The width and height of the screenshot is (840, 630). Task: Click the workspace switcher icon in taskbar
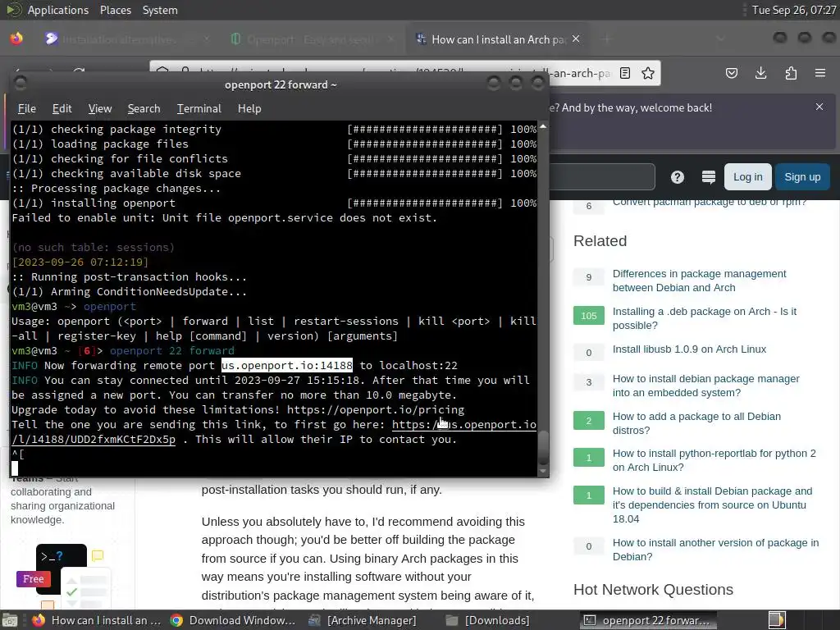[777, 620]
